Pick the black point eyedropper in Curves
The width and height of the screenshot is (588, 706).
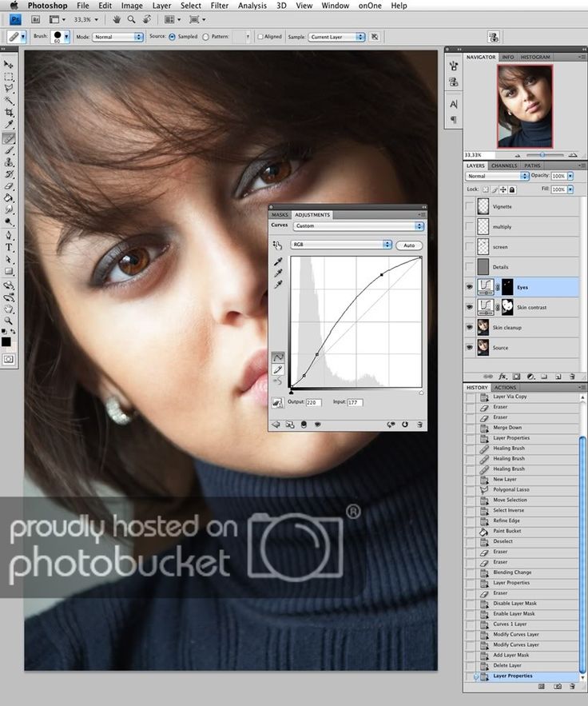pyautogui.click(x=278, y=261)
